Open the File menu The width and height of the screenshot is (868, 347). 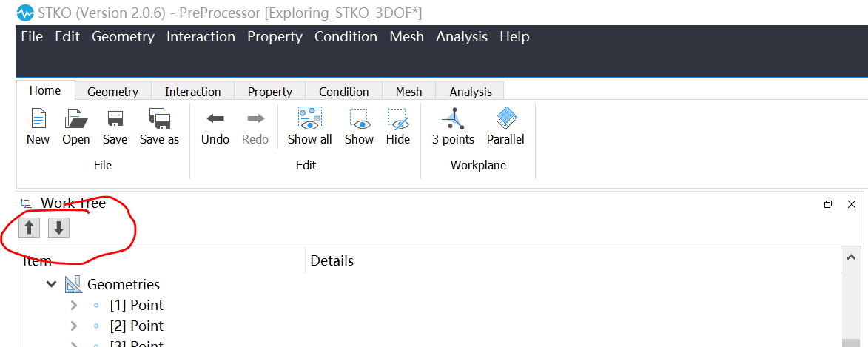pyautogui.click(x=32, y=36)
